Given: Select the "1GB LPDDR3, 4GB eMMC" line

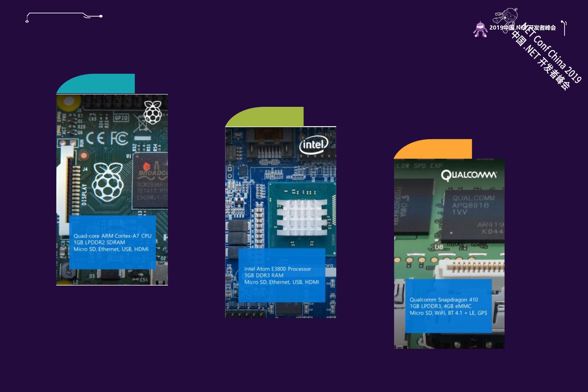Looking at the screenshot, I should tap(440, 306).
